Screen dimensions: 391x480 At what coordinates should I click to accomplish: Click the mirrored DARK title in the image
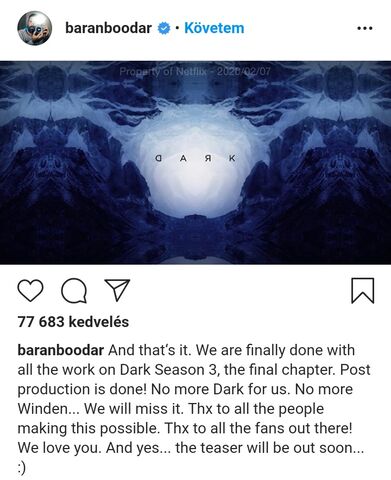pos(195,159)
